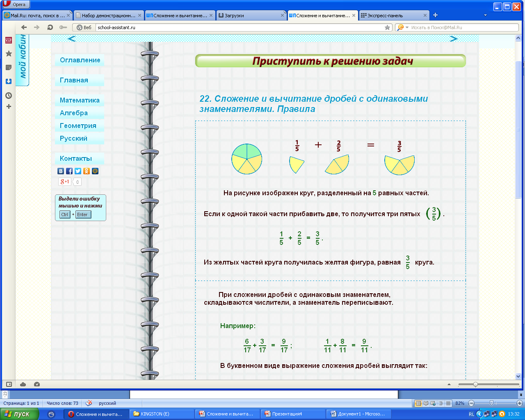Go to next lesson with right arrow
525x420 pixels.
tap(453, 39)
